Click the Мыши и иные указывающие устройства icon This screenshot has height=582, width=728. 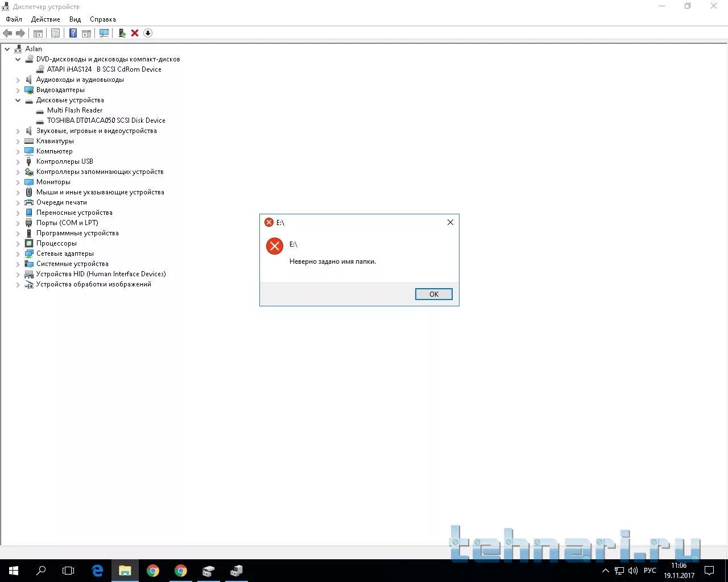click(x=29, y=192)
